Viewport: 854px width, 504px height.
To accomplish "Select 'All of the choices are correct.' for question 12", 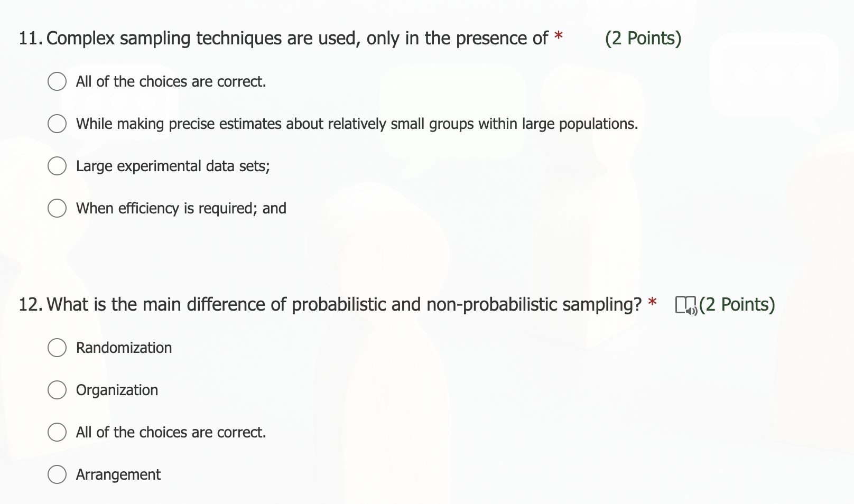I will tap(57, 432).
